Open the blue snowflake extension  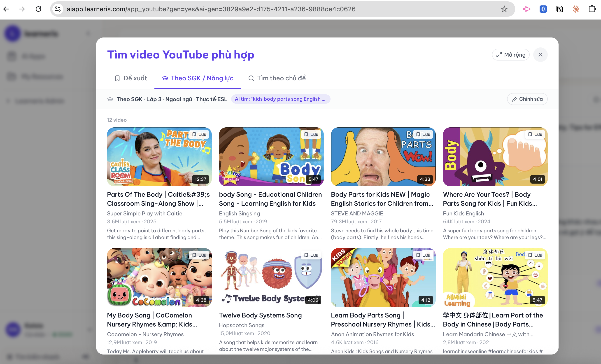point(543,9)
